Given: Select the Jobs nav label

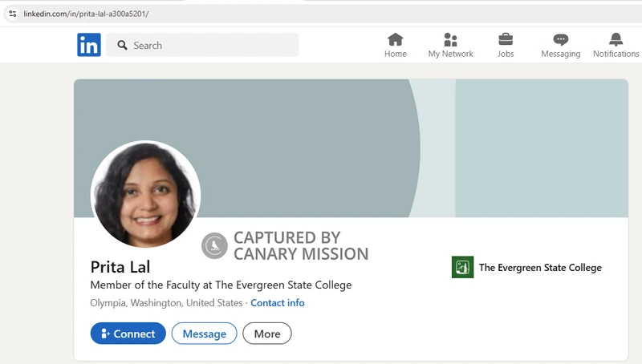Looking at the screenshot, I should [506, 54].
